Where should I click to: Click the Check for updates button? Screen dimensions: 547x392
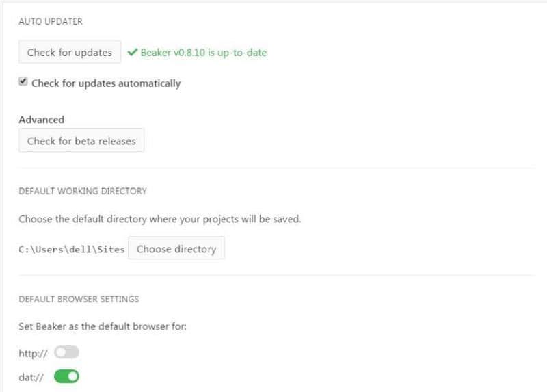[x=70, y=53]
